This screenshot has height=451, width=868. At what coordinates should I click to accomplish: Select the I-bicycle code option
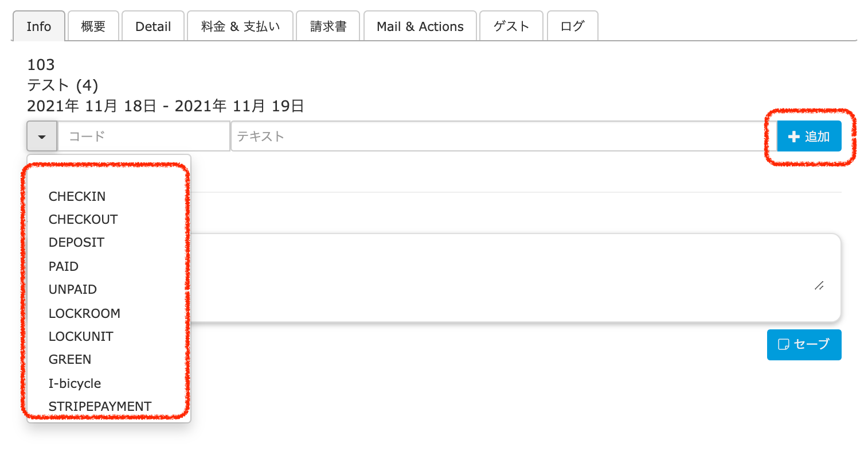click(x=75, y=383)
